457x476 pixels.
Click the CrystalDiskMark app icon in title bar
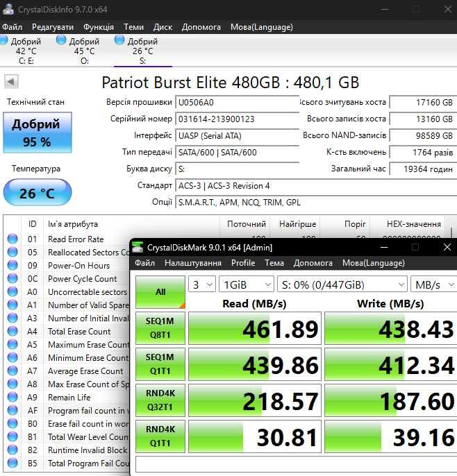pyautogui.click(x=138, y=248)
